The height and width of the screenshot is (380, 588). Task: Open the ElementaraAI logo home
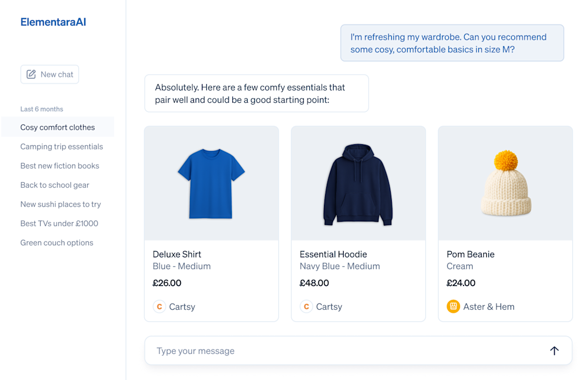pyautogui.click(x=53, y=23)
